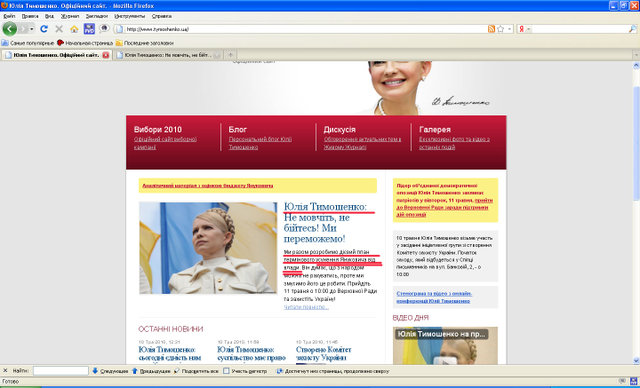
Task: Open back/forward history dropdown arrow
Action: click(x=32, y=29)
